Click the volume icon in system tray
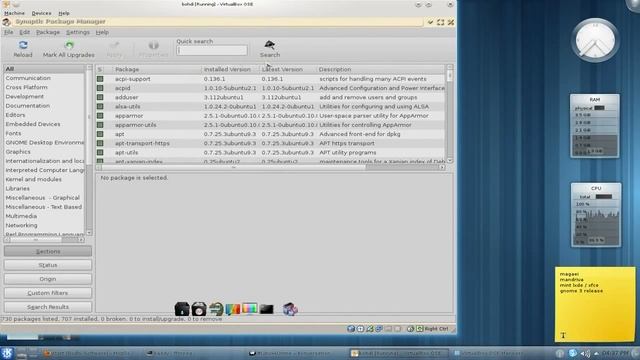The height and width of the screenshot is (360, 640). [585, 353]
